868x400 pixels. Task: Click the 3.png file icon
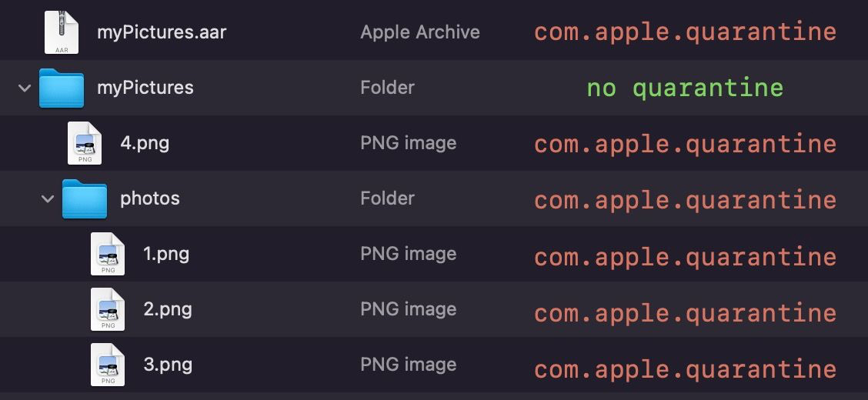(x=108, y=365)
